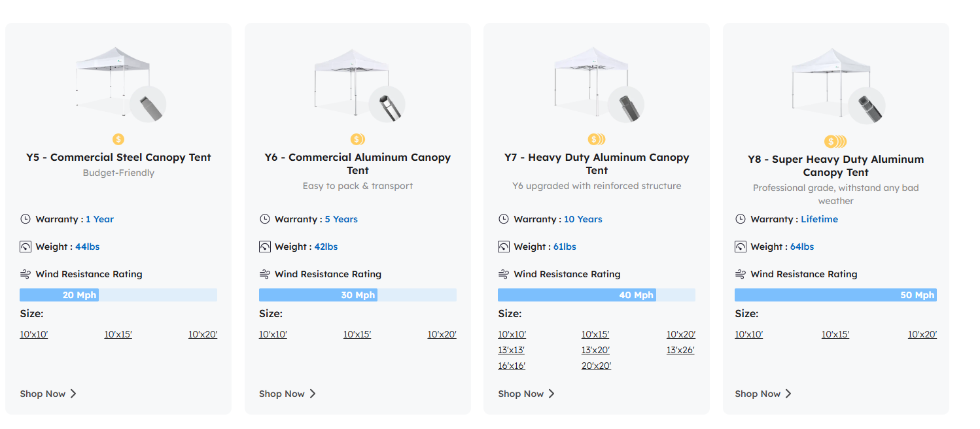Click the Y7 hexagonal leg profile icon
The image size is (980, 429).
(x=625, y=105)
